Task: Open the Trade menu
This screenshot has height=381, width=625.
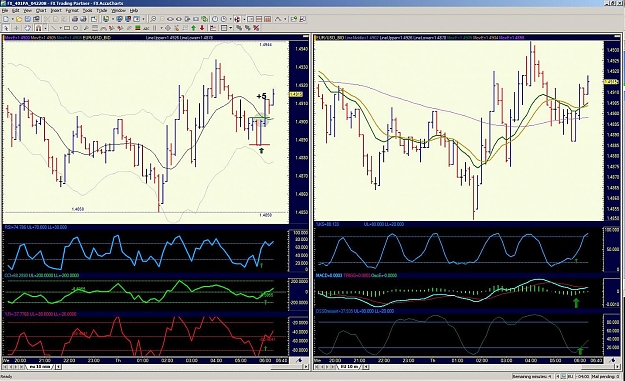Action: [x=102, y=10]
